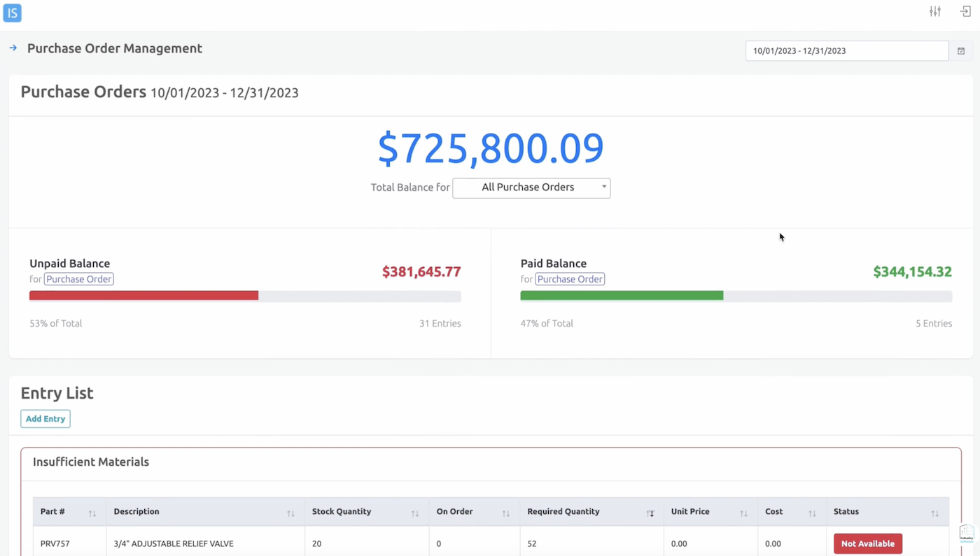Click the Not Available status badge
The width and height of the screenshot is (980, 556).
867,543
